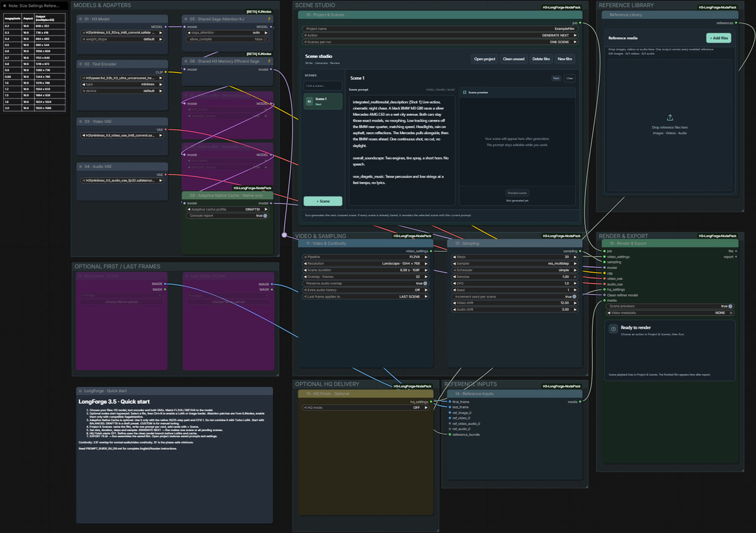
Task: Open help icon on Shared Sage Attention KJ
Action: click(x=269, y=20)
